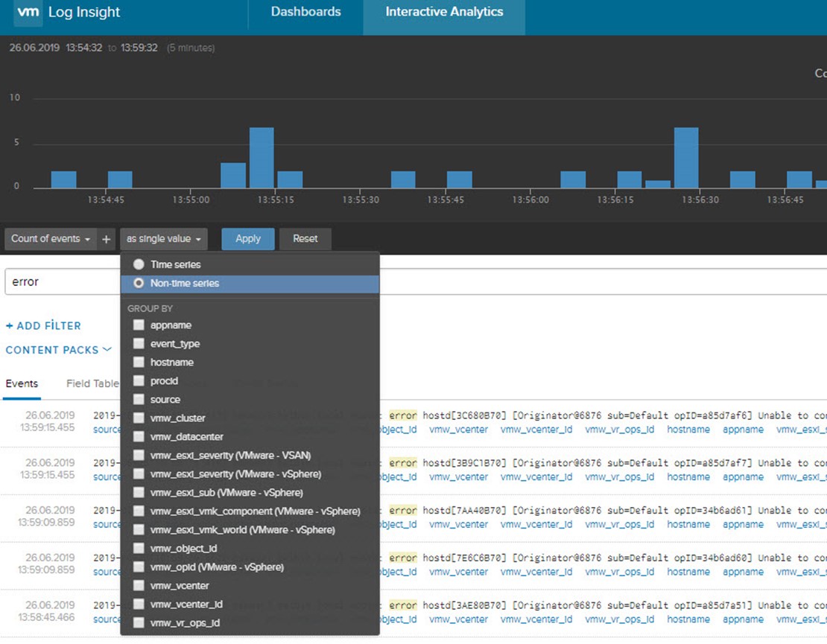
Task: Check vmw_esxi_vmk_component checkbox
Action: tap(139, 511)
